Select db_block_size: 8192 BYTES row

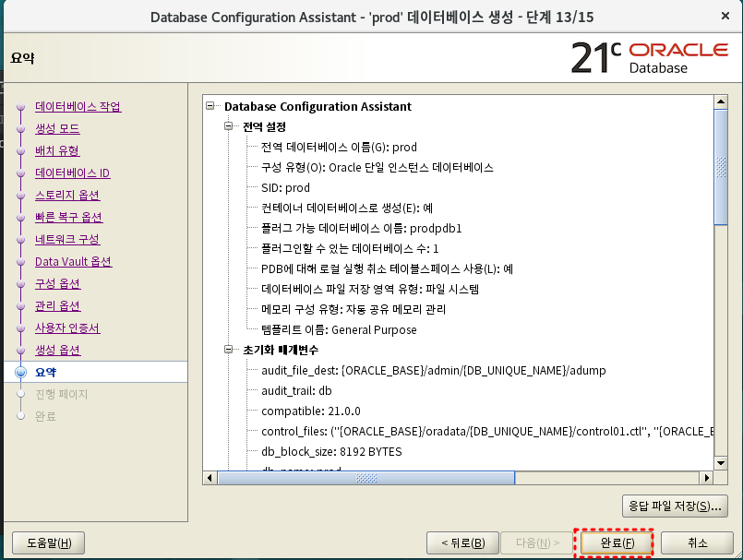[331, 452]
